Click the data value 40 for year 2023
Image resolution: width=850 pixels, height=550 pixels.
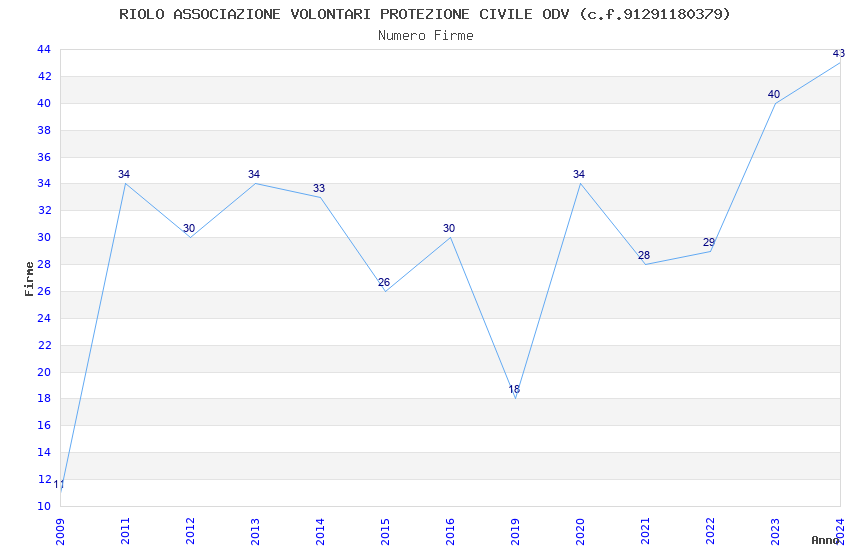point(774,94)
